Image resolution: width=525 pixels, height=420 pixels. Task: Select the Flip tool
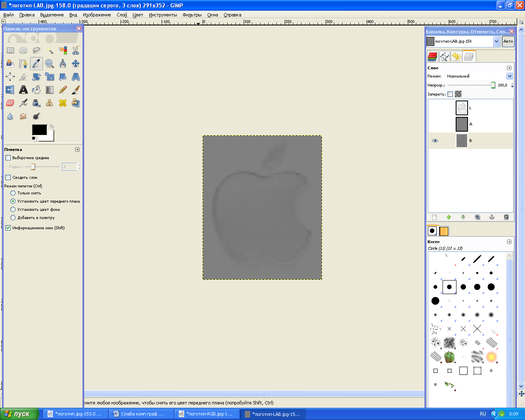10,90
